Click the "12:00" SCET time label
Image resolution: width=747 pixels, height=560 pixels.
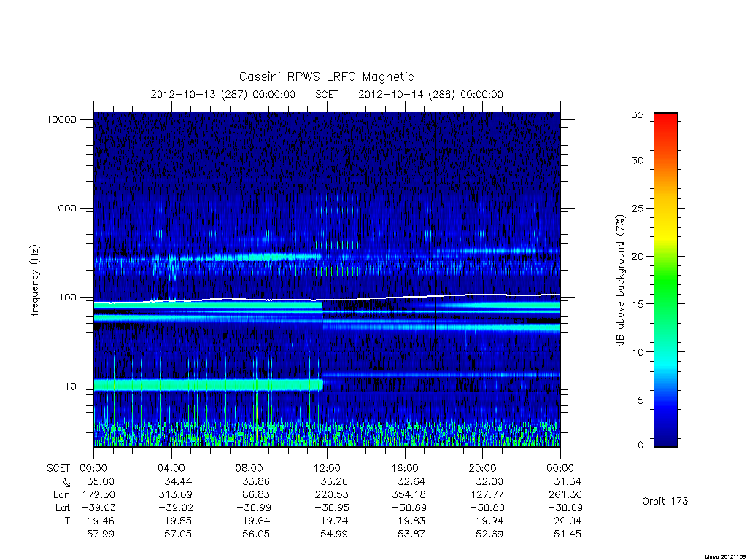click(327, 468)
